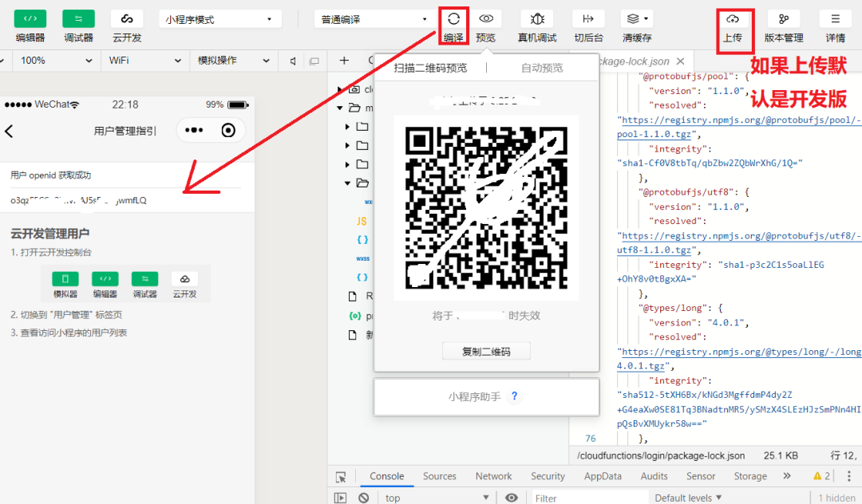The image size is (862, 504).
Task: Toggle the simulator mute speaker icon
Action: pos(292,61)
